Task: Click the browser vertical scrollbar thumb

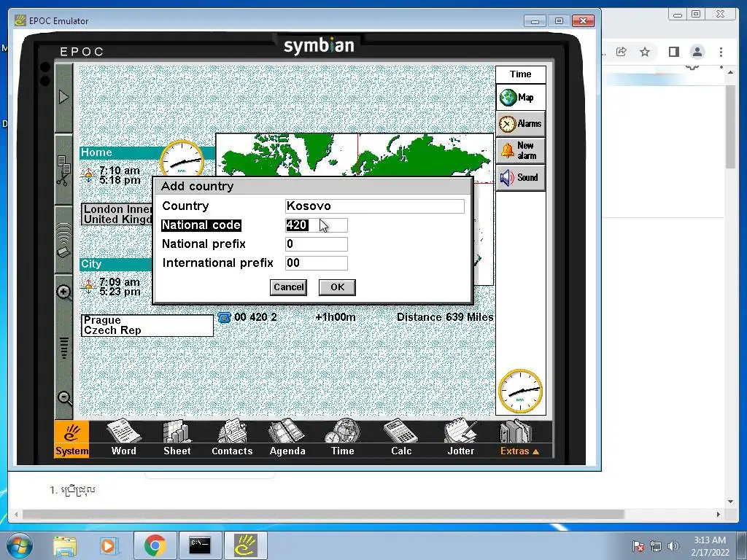Action: (x=730, y=127)
